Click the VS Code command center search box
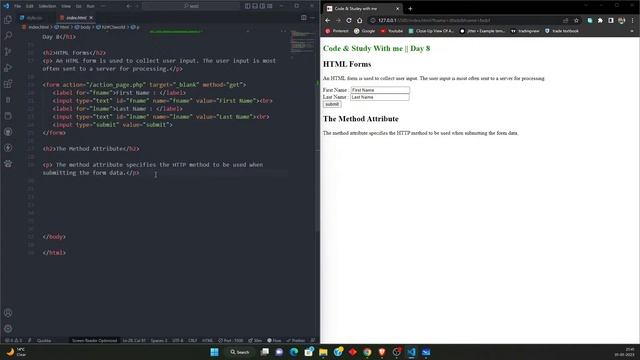The width and height of the screenshot is (640, 360). point(191,6)
